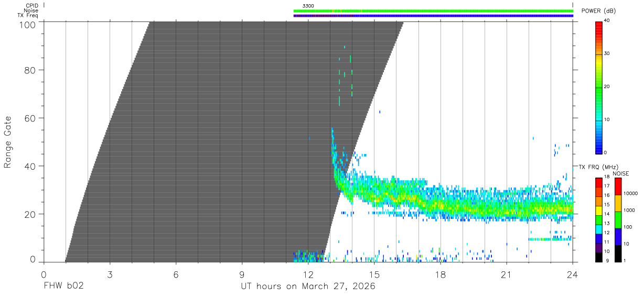Click the CPID label
This screenshot has width=644, height=297.
click(31, 5)
